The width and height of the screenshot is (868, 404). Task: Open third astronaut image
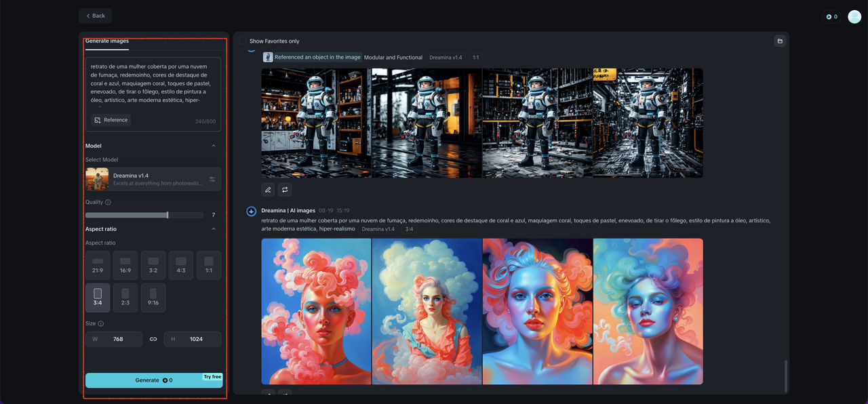537,123
